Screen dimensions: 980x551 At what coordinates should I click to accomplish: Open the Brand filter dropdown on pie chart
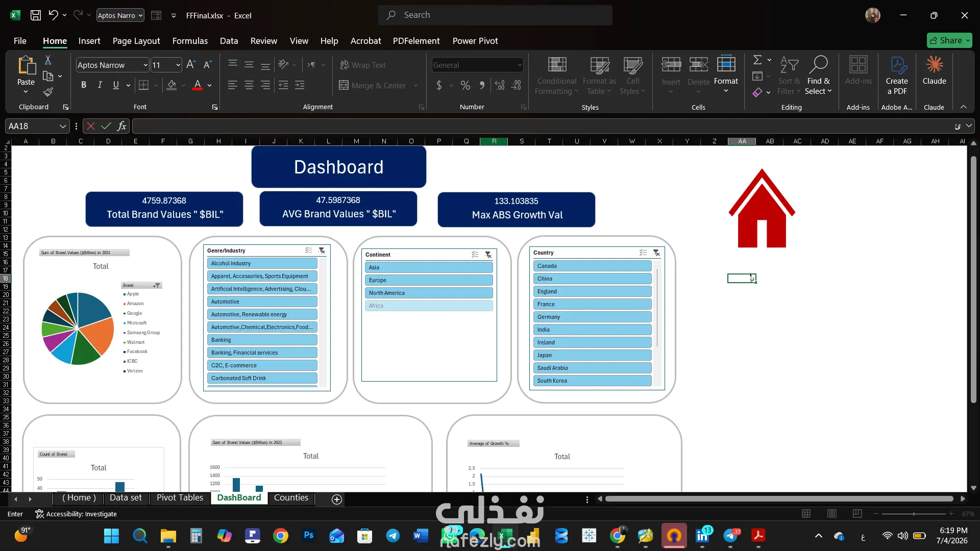click(157, 285)
